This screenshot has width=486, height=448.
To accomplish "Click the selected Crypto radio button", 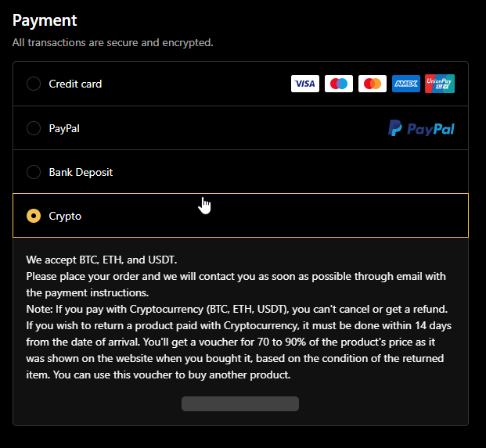I will 34,216.
